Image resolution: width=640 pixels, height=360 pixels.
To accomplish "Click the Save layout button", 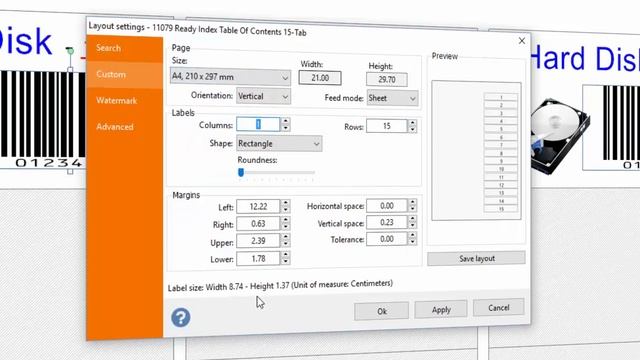I will [x=476, y=258].
